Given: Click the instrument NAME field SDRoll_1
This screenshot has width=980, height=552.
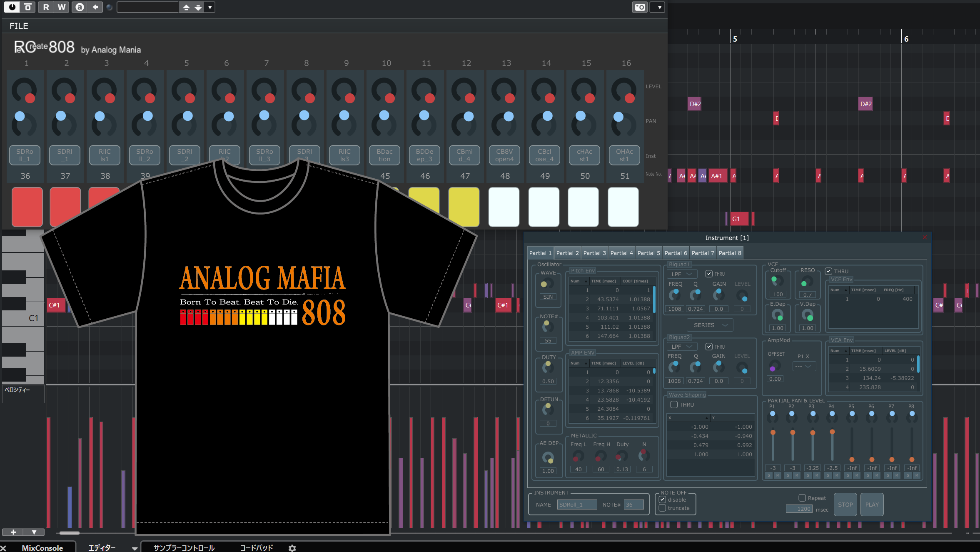Looking at the screenshot, I should (577, 505).
